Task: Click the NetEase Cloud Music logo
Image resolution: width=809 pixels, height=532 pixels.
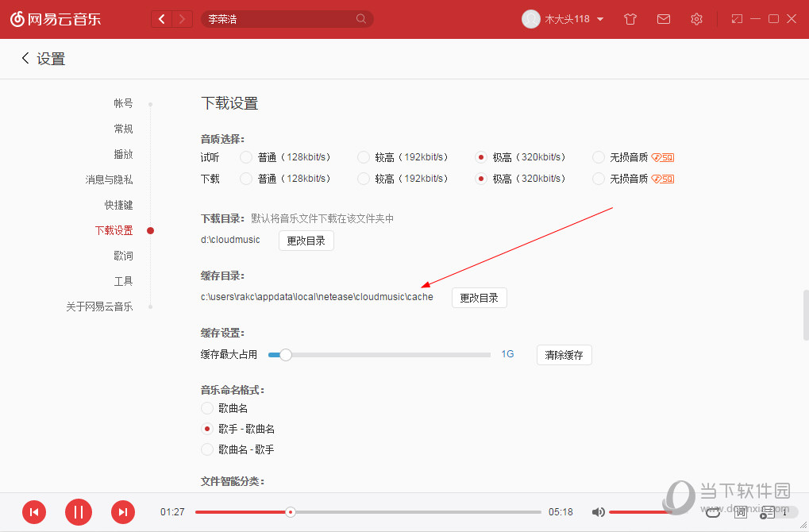Action: tap(56, 18)
